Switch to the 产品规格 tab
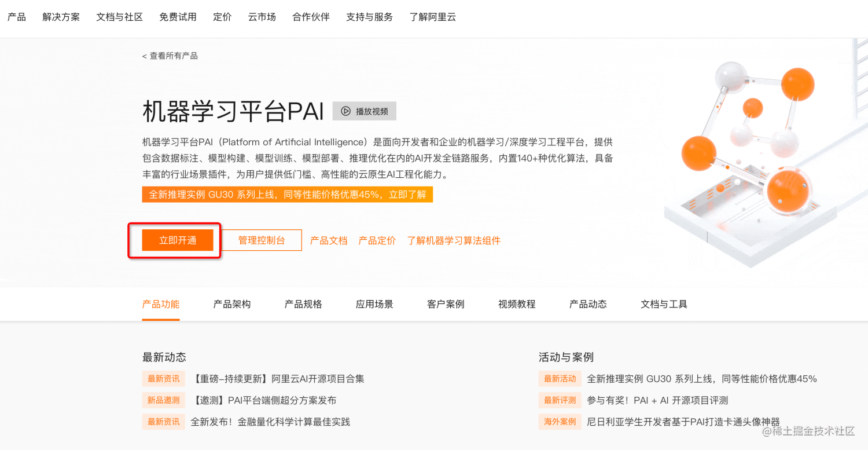This screenshot has width=868, height=450. pyautogui.click(x=303, y=304)
